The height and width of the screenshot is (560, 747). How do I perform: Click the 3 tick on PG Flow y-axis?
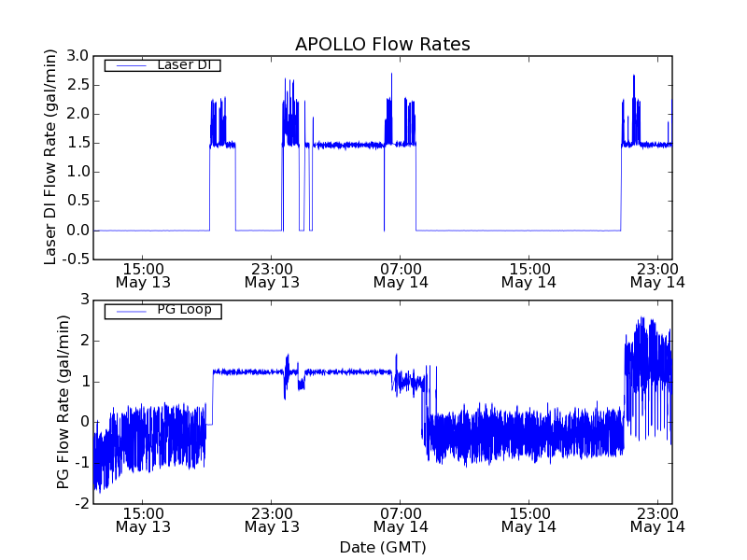tap(85, 300)
